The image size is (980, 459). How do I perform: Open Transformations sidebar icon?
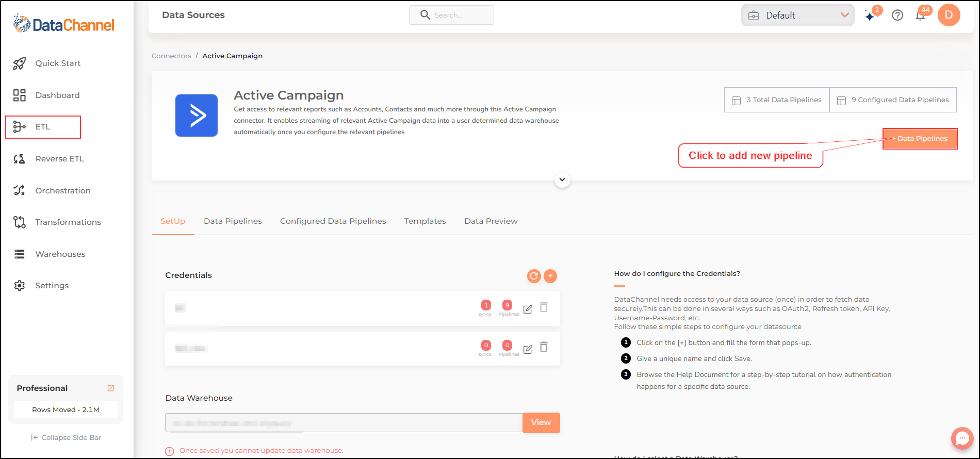[20, 222]
